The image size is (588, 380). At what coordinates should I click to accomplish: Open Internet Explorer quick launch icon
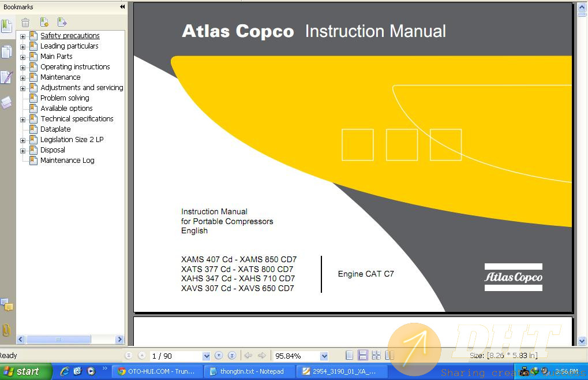pos(65,371)
